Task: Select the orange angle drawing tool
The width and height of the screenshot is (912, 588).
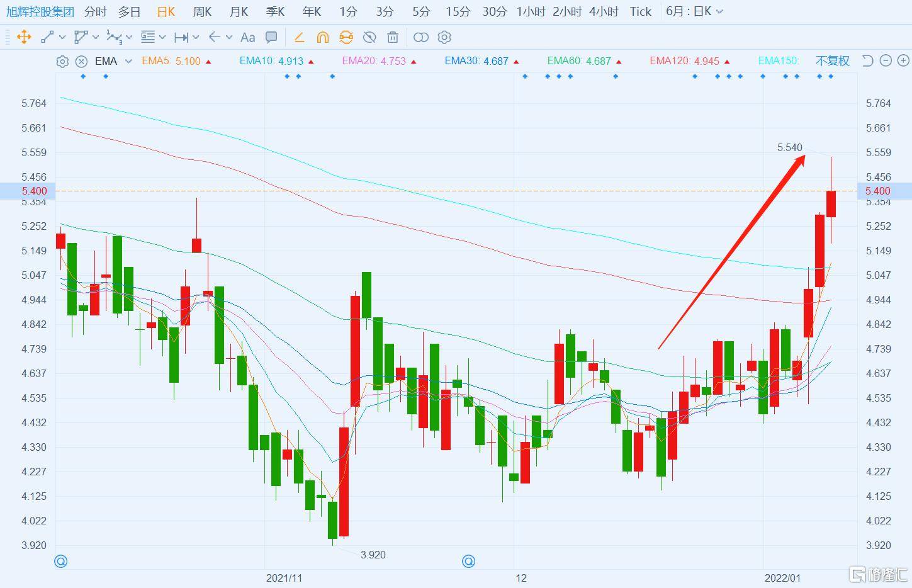Action: (x=300, y=37)
